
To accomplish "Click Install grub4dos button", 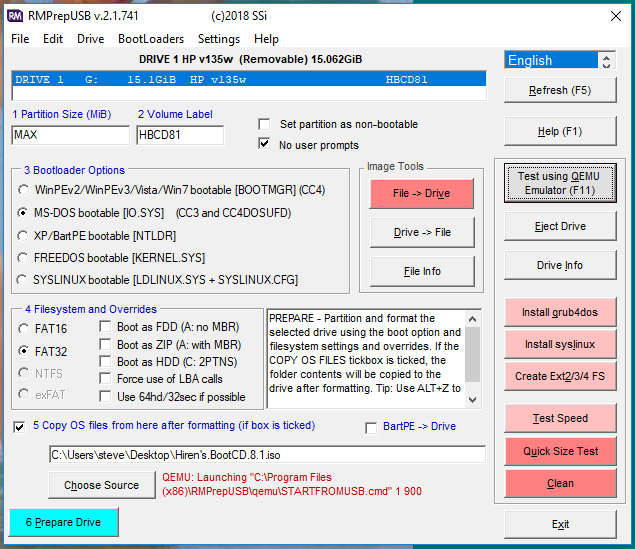I will (x=560, y=312).
